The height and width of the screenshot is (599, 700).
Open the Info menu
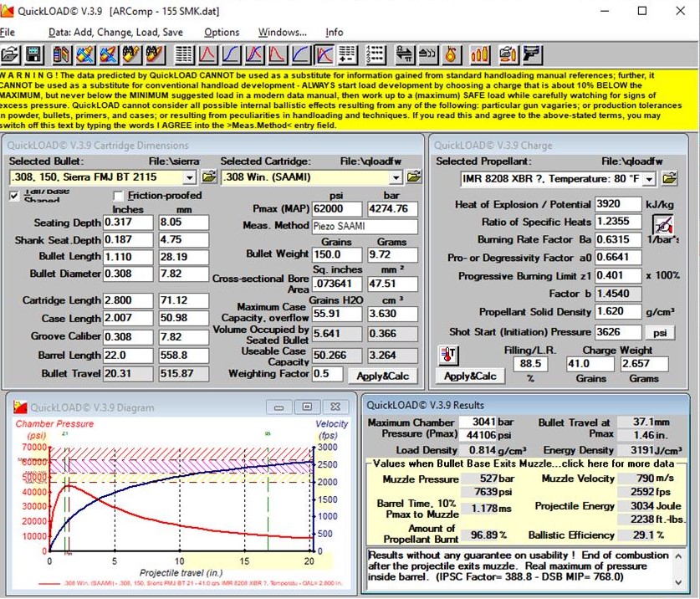coord(334,32)
